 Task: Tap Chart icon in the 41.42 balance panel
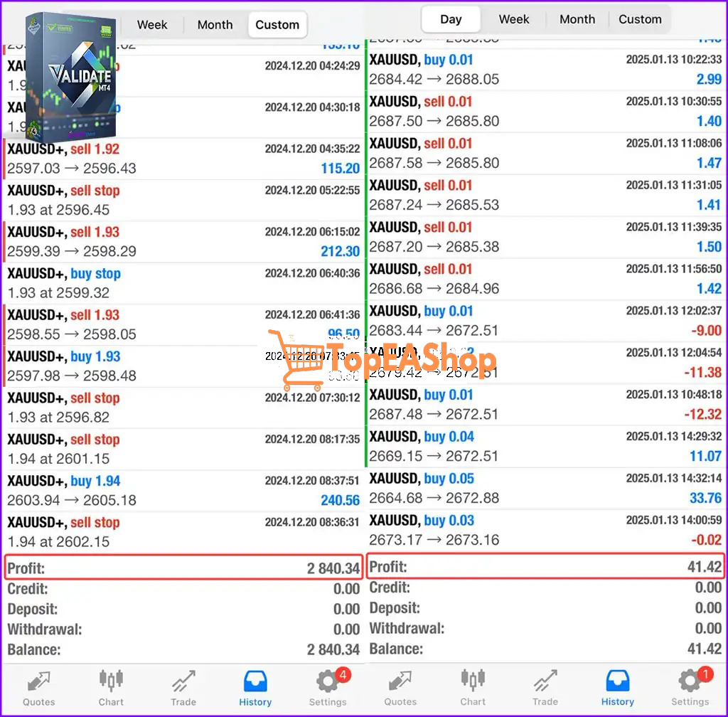coord(473,687)
